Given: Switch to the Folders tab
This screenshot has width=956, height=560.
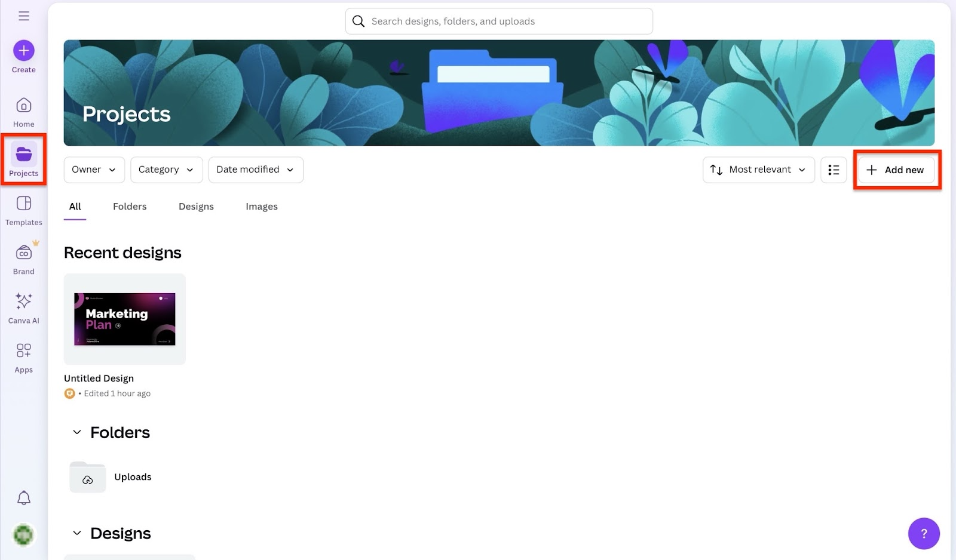Looking at the screenshot, I should tap(130, 207).
